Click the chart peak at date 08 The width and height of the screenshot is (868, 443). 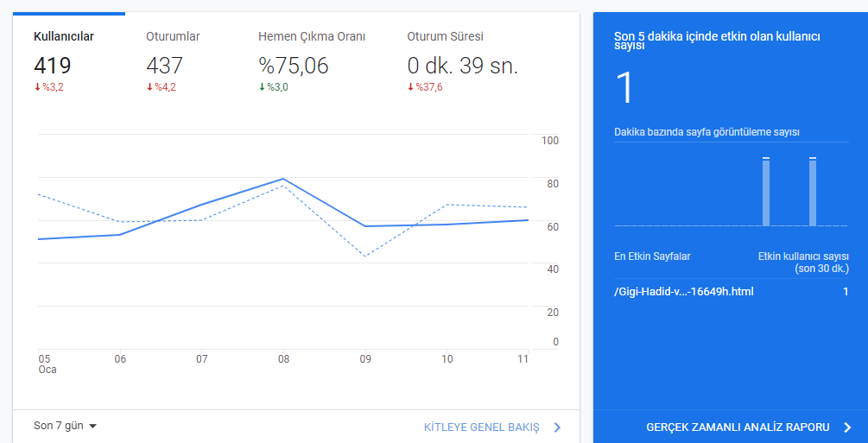(283, 179)
